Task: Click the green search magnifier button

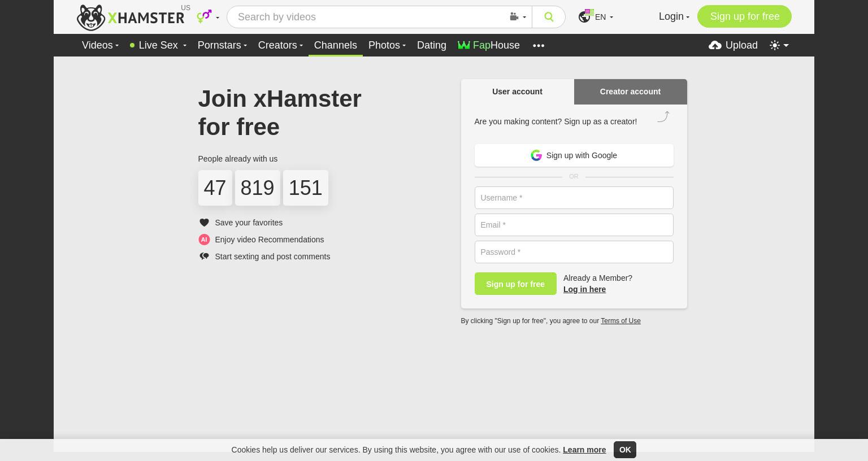Action: click(549, 17)
